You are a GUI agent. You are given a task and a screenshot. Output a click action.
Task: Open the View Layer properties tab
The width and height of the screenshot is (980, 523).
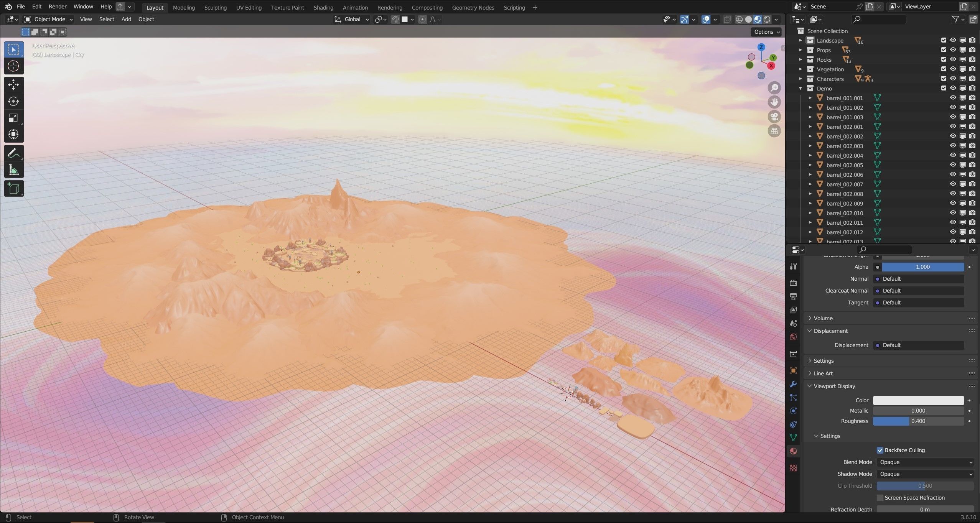(x=793, y=310)
